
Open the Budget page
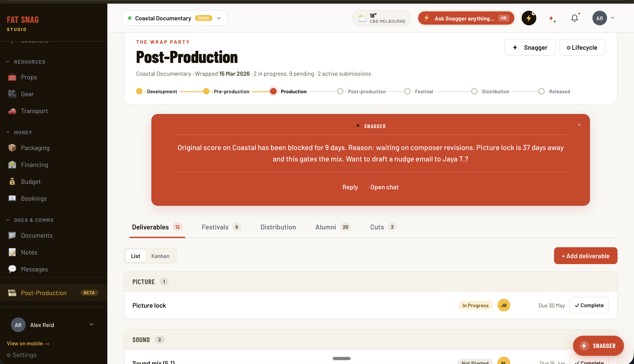pyautogui.click(x=31, y=182)
